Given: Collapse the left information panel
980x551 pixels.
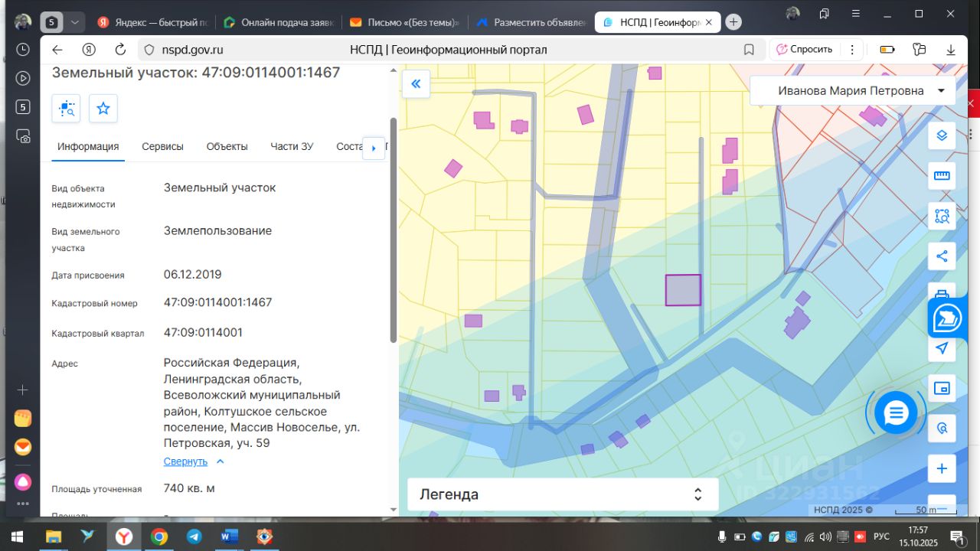Looking at the screenshot, I should click(x=416, y=84).
